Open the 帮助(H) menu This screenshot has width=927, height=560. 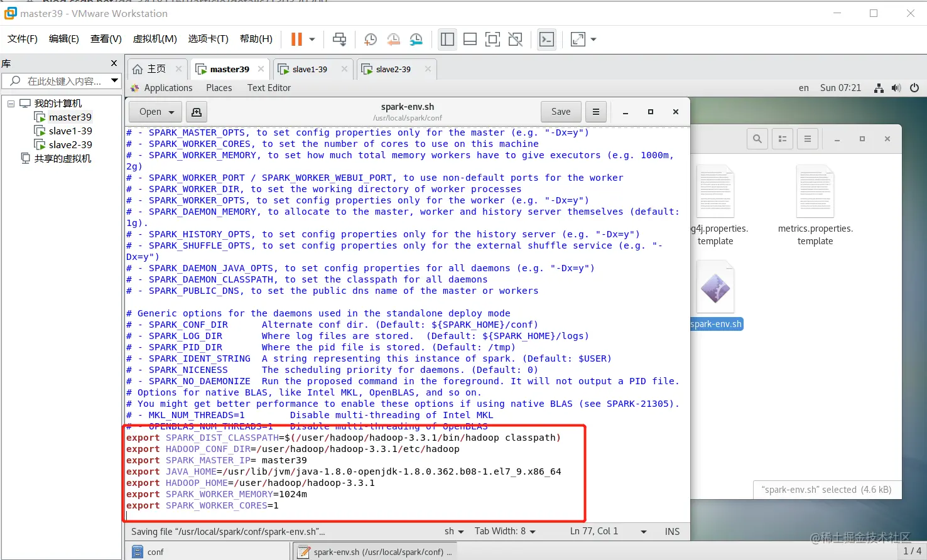tap(256, 39)
